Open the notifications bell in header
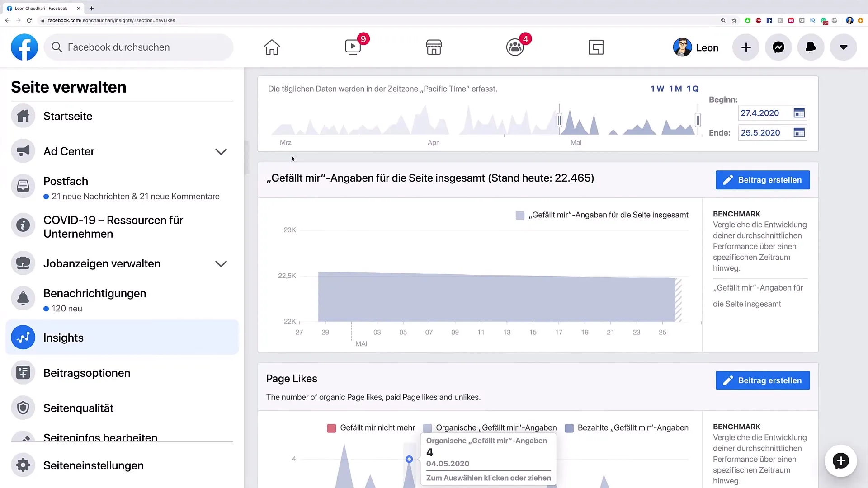 click(811, 47)
